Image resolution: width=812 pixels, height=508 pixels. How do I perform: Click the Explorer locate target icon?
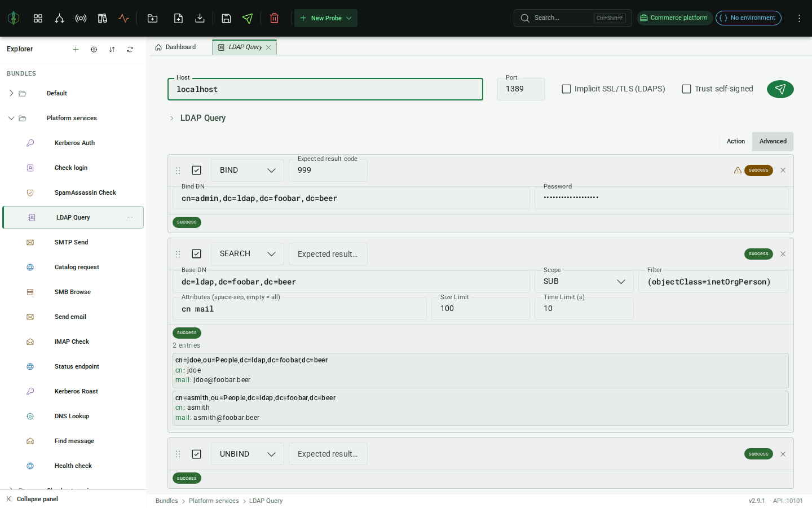click(x=94, y=49)
